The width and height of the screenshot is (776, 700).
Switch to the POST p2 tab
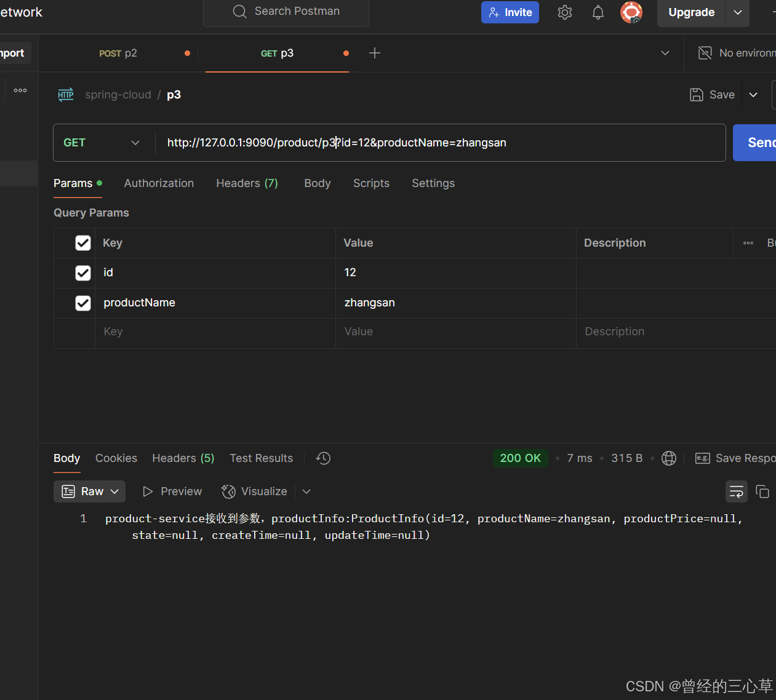(x=118, y=54)
